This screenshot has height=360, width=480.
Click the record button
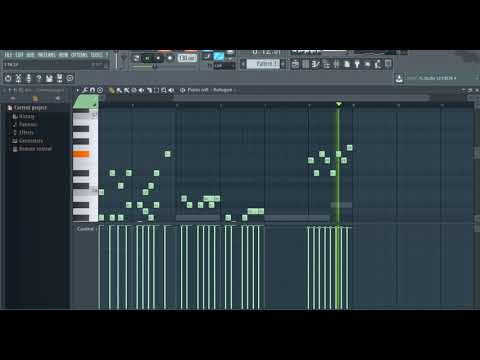[x=170, y=58]
